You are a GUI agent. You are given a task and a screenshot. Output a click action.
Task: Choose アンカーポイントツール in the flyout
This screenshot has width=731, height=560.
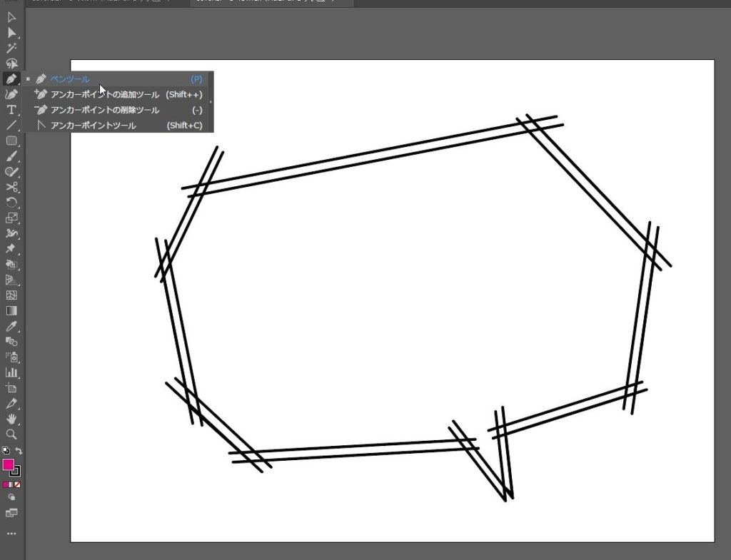(93, 126)
